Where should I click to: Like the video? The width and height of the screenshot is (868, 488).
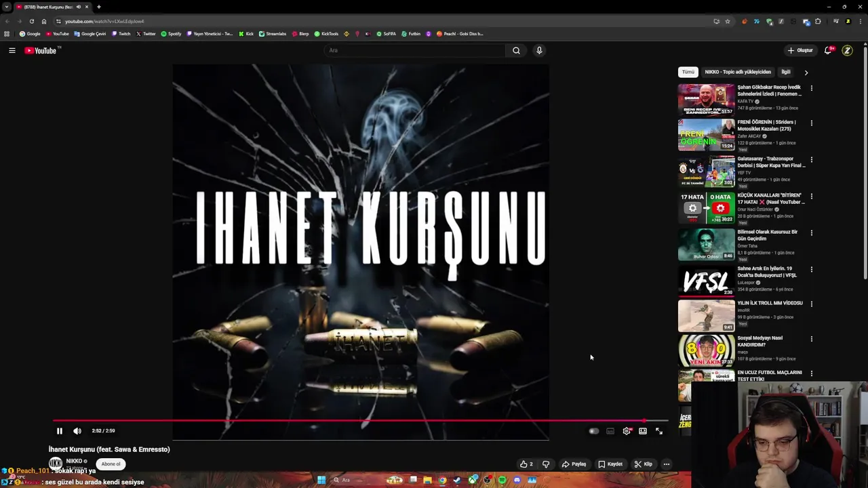(x=526, y=464)
